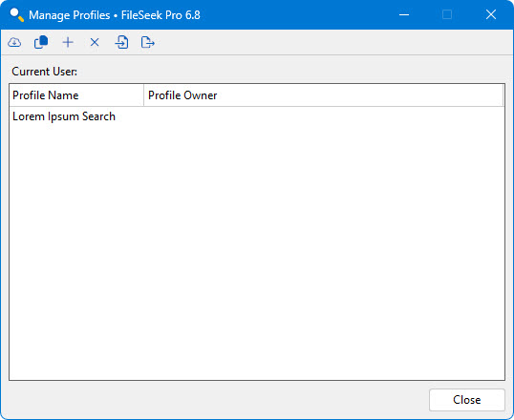Click the Close button
Image resolution: width=514 pixels, height=420 pixels.
pos(467,400)
